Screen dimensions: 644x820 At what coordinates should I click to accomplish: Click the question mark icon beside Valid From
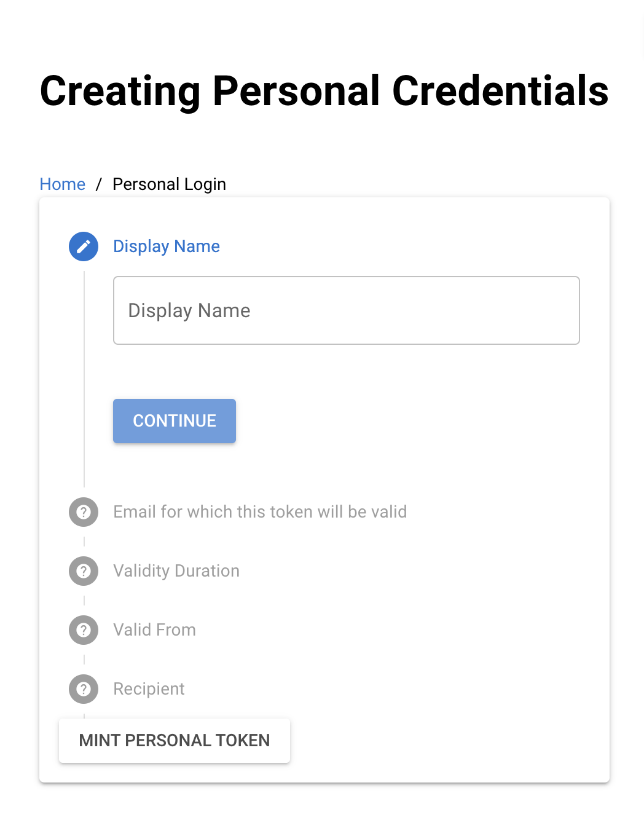coord(84,630)
